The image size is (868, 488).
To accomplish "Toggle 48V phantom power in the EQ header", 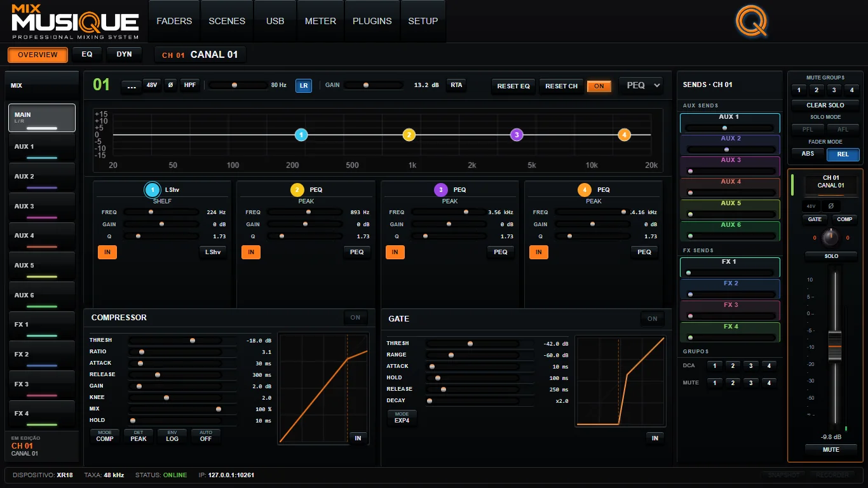I will point(153,85).
